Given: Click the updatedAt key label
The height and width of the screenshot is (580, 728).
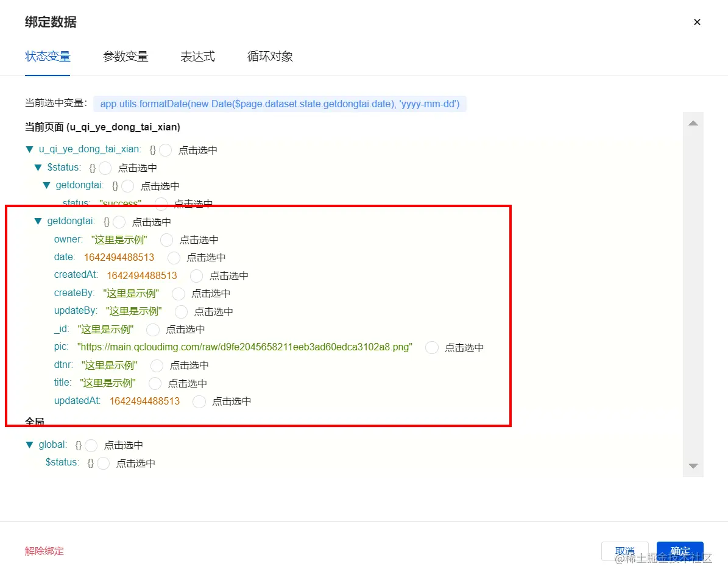Looking at the screenshot, I should coord(77,401).
